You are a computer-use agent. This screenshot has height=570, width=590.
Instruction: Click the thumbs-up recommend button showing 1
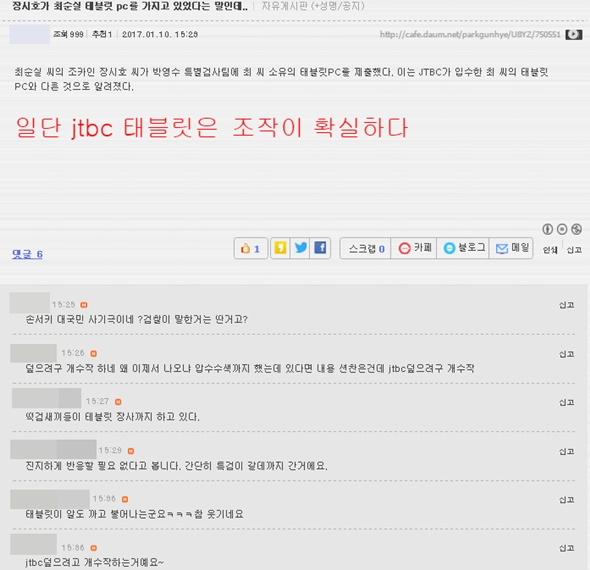(251, 248)
